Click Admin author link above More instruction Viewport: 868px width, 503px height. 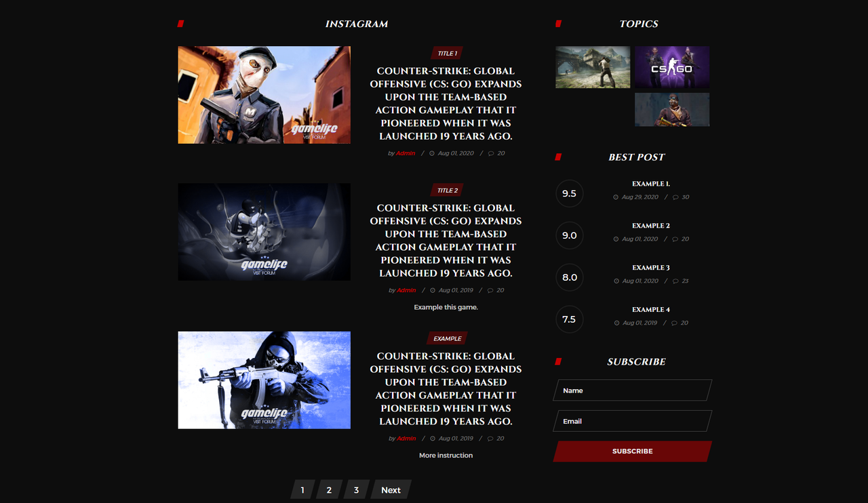pos(406,439)
